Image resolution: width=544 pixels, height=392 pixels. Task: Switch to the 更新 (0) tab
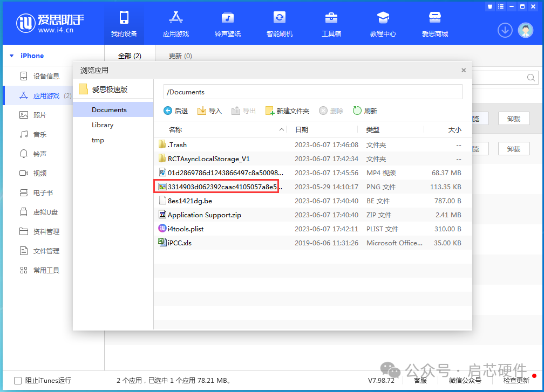[180, 56]
